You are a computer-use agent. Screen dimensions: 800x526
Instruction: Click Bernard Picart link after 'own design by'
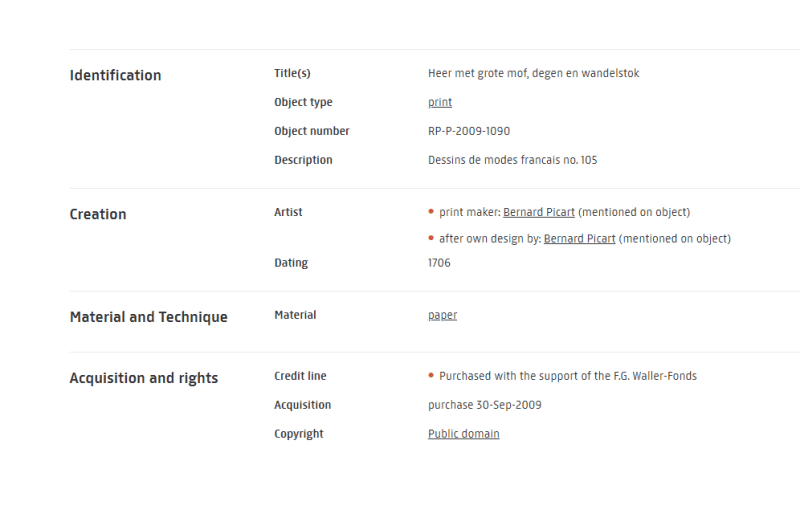point(580,239)
